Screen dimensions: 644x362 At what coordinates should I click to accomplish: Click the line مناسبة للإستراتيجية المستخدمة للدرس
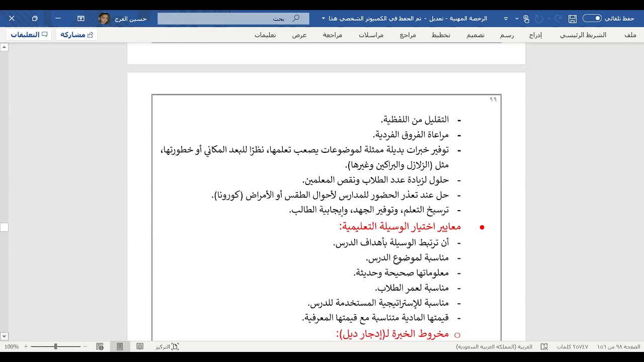pyautogui.click(x=378, y=303)
